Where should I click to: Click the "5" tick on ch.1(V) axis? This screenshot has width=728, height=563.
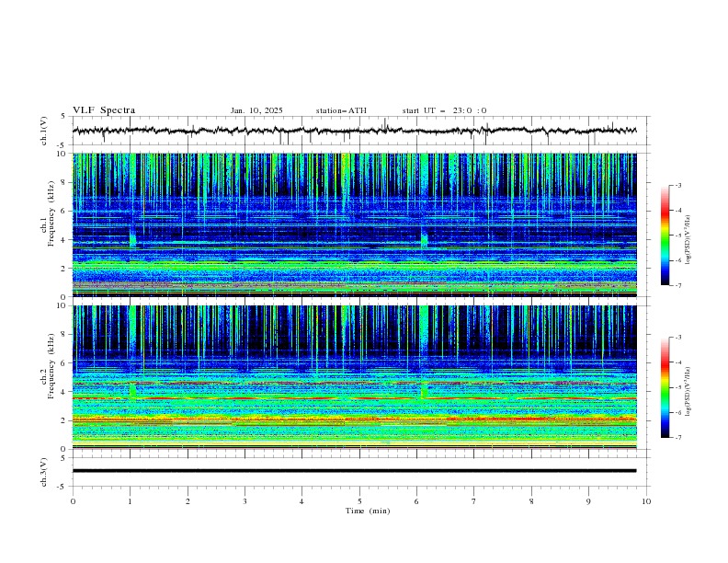pos(63,116)
